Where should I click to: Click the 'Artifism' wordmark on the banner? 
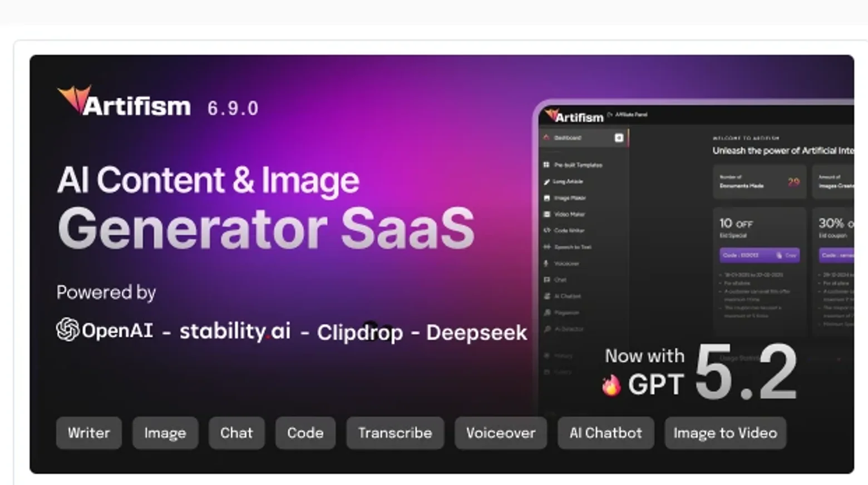coord(137,106)
